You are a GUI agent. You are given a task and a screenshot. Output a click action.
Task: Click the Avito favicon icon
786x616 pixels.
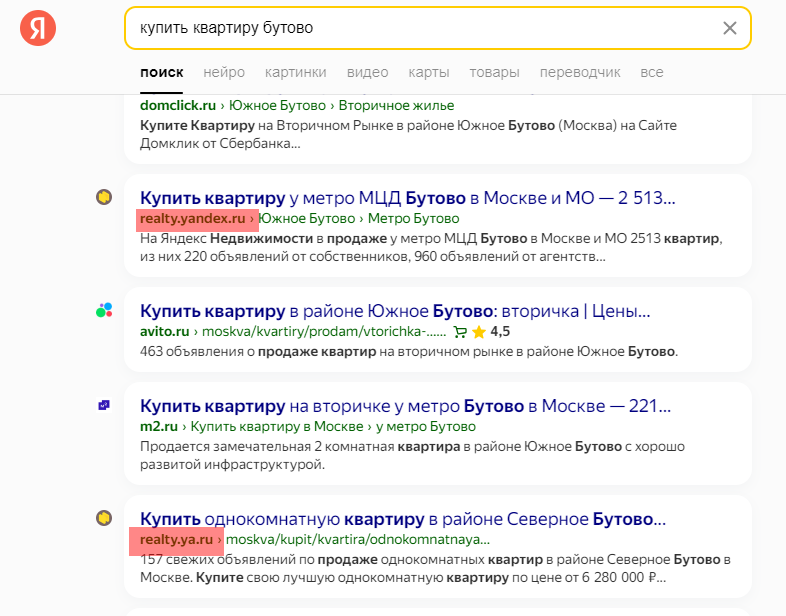point(104,310)
